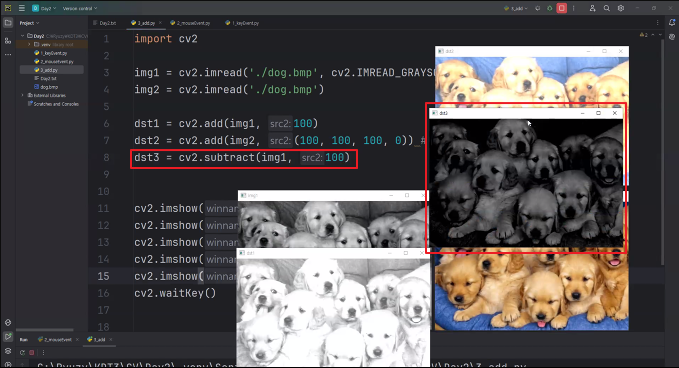Click line number 15 in the gutter

pos(103,276)
